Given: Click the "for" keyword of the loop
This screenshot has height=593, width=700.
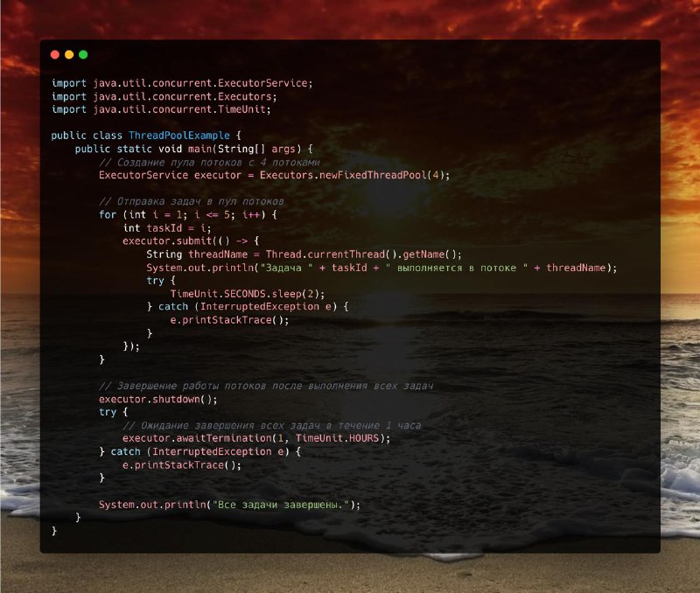Looking at the screenshot, I should (108, 214).
